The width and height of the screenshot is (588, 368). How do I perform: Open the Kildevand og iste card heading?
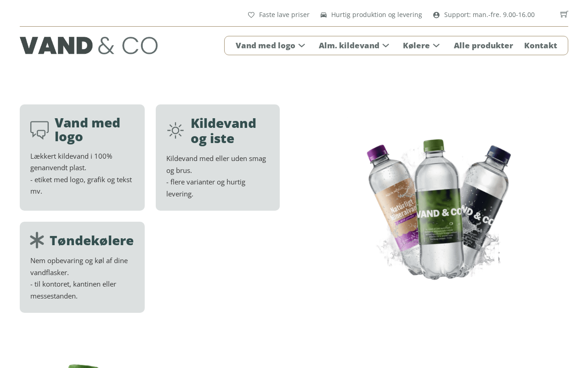(223, 131)
